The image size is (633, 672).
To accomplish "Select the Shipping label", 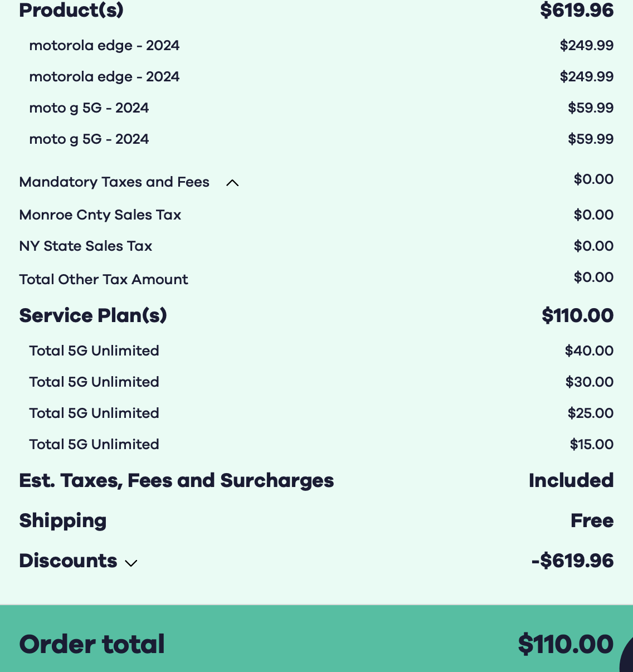I will 63,520.
